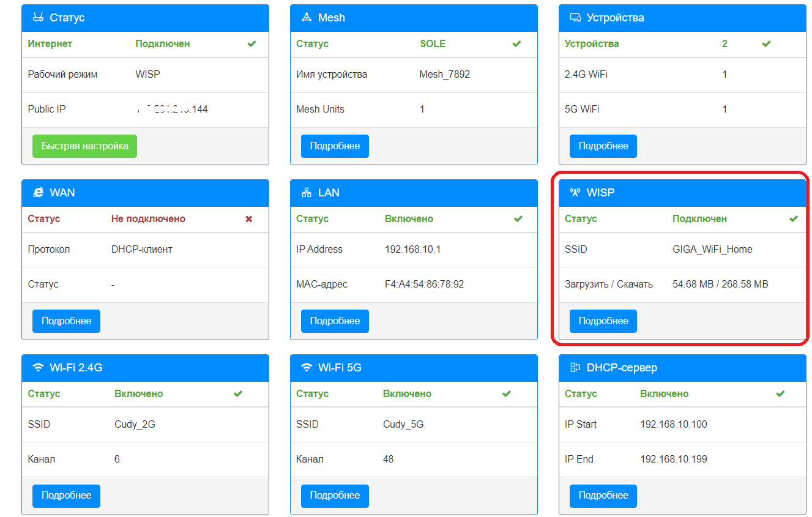Click the checkmark next to Устройства count
Image resolution: width=812 pixels, height=517 pixels.
click(766, 44)
